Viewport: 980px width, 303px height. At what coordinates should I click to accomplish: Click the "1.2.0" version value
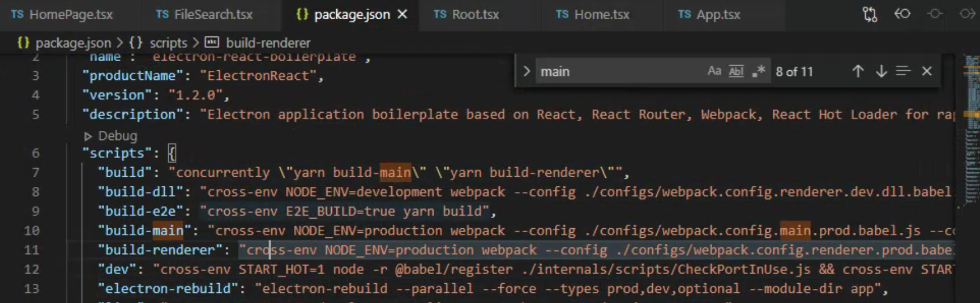[x=196, y=95]
